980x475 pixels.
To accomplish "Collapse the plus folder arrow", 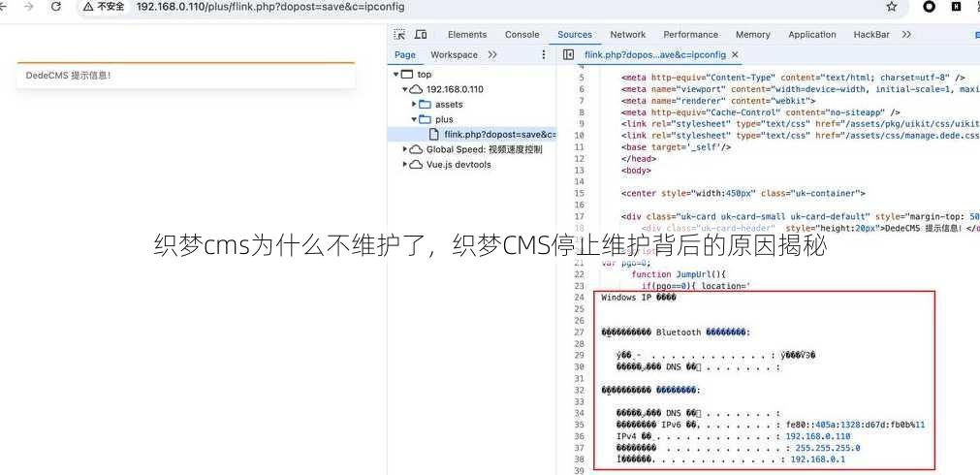I will (414, 119).
